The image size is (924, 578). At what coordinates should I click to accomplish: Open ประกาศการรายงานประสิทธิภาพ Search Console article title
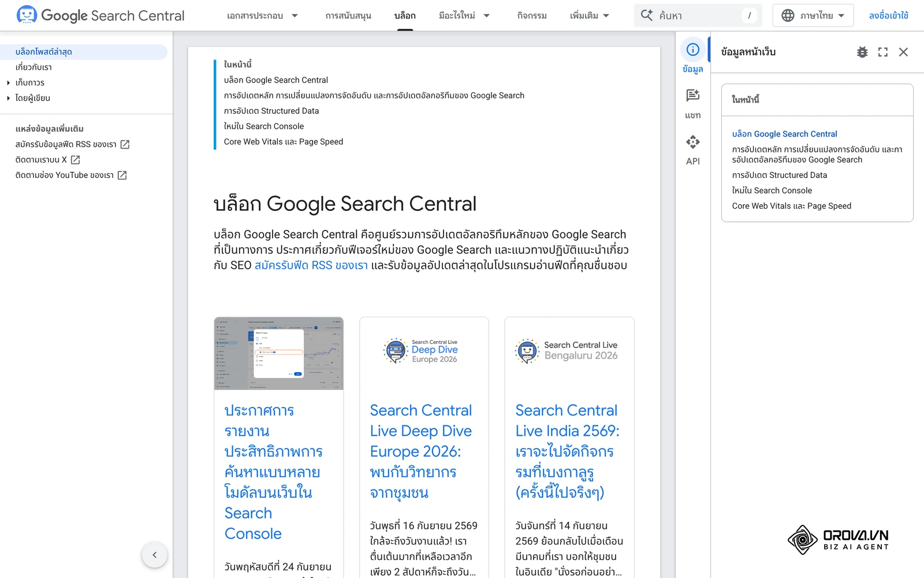tap(274, 472)
